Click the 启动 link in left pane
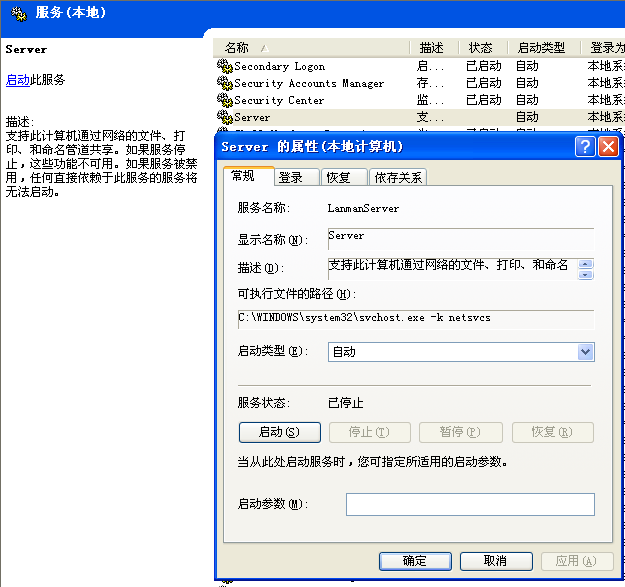 [17, 80]
